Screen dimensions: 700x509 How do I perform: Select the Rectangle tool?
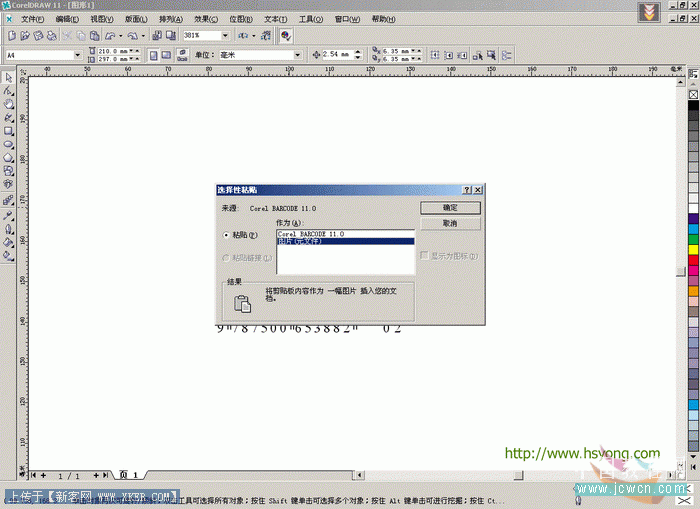(x=8, y=131)
